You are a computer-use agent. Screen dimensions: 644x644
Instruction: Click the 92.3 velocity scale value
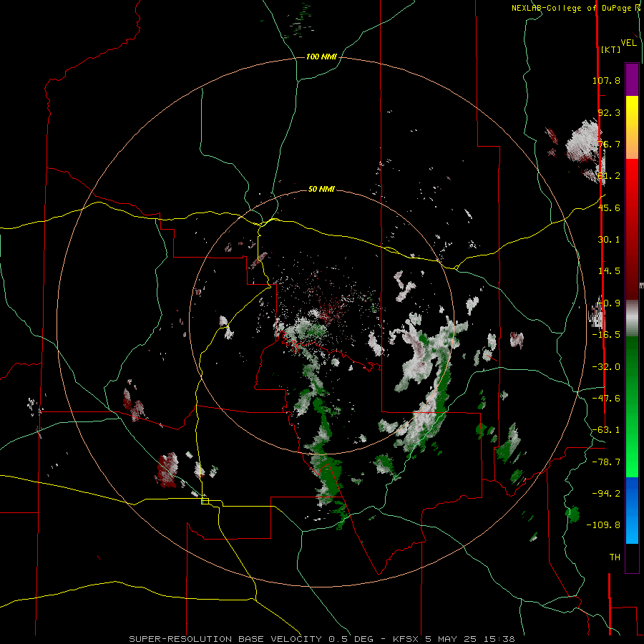click(609, 112)
